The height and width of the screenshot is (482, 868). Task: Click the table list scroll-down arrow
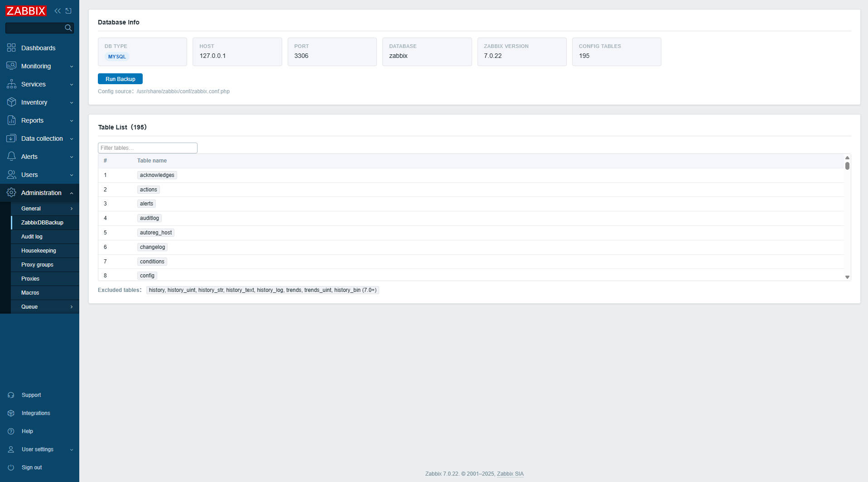(x=847, y=277)
